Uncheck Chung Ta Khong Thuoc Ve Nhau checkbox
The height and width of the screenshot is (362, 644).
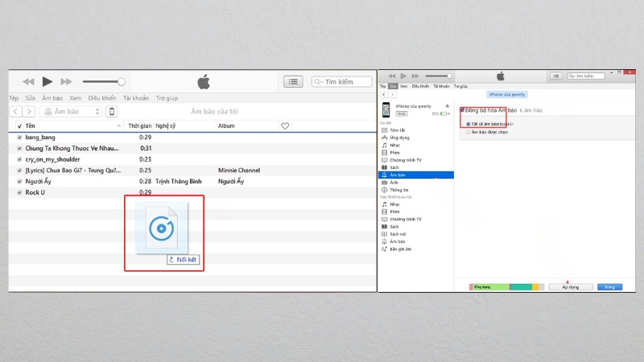tap(19, 149)
